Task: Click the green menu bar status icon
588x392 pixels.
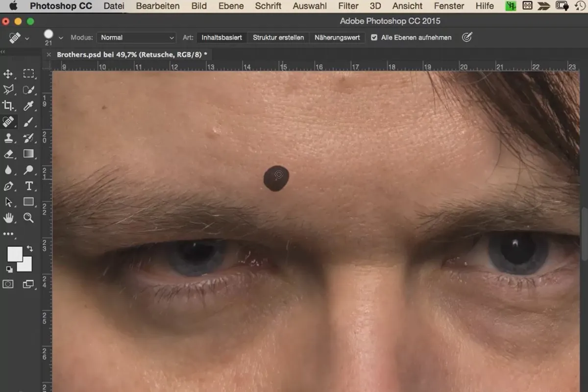Action: (x=512, y=6)
